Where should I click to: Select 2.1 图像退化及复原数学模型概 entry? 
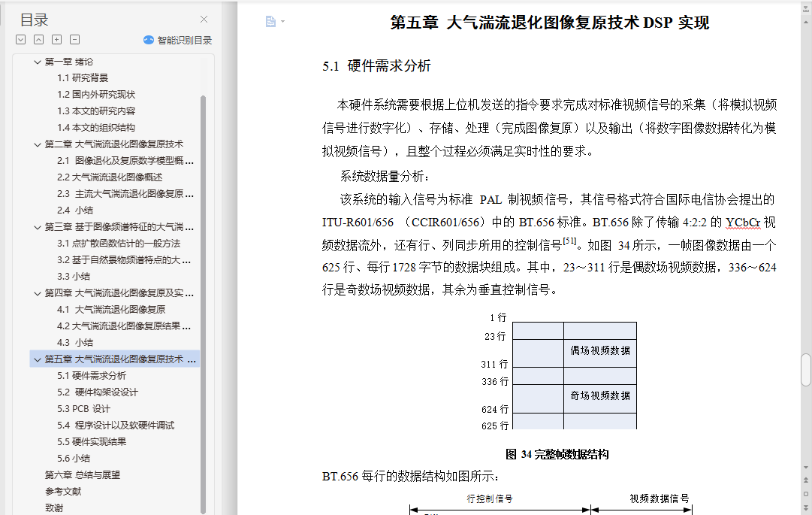(126, 161)
